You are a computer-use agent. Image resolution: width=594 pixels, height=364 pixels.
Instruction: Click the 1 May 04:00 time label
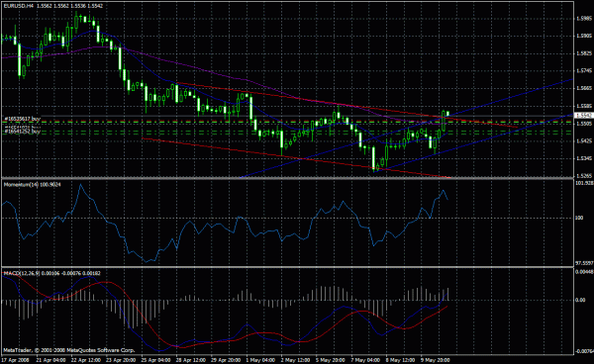pos(260,360)
